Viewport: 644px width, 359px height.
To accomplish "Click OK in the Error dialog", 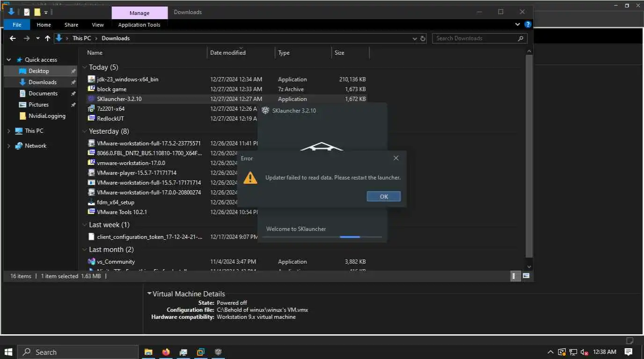I will point(384,197).
